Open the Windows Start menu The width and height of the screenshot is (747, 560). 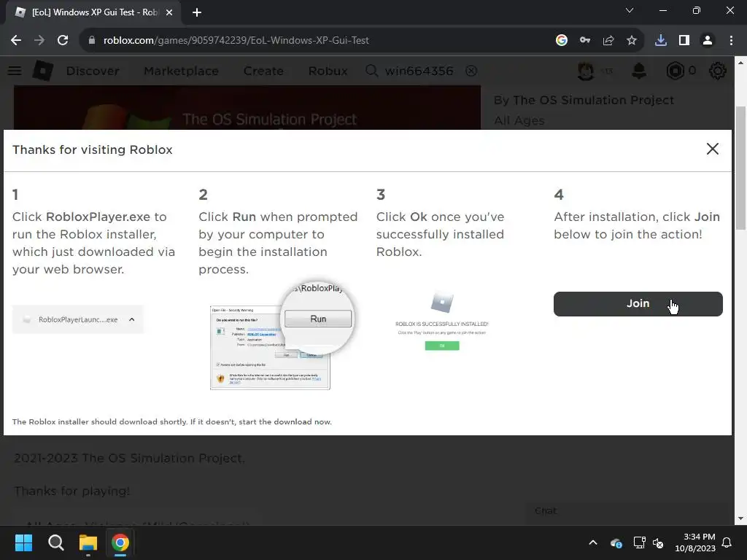pyautogui.click(x=24, y=542)
